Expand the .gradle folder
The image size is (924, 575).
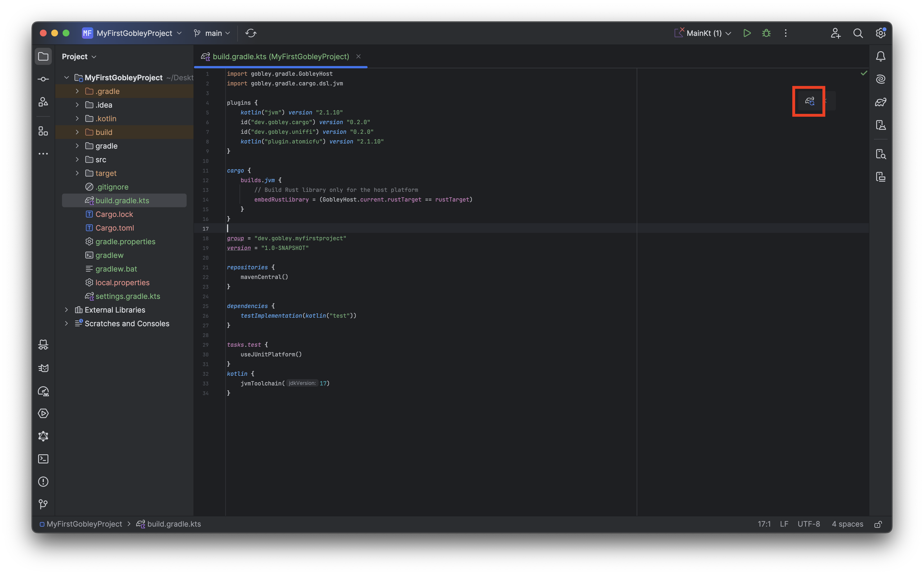(77, 91)
